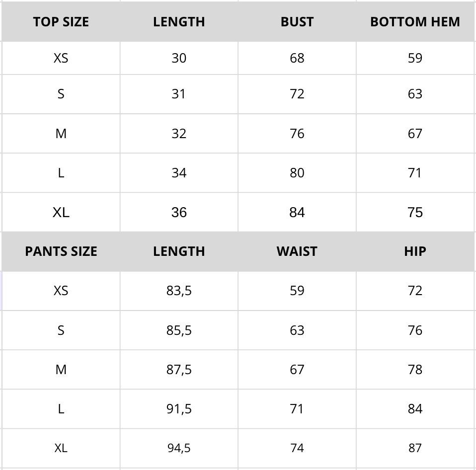Select bust value 80 for size L

coord(297,173)
